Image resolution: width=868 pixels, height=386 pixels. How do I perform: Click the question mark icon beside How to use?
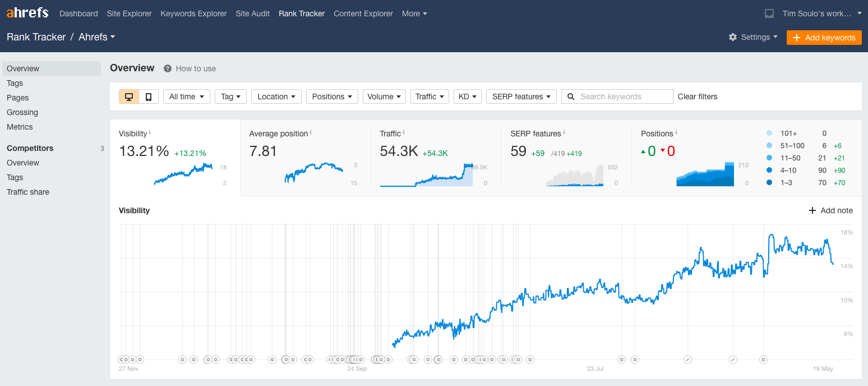(168, 68)
